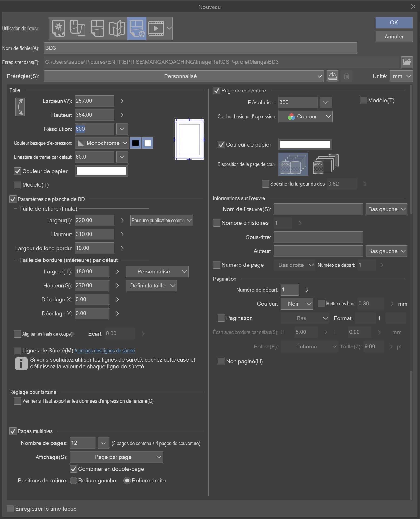
Task: Click the Sous-titre text field
Action: pyautogui.click(x=318, y=237)
